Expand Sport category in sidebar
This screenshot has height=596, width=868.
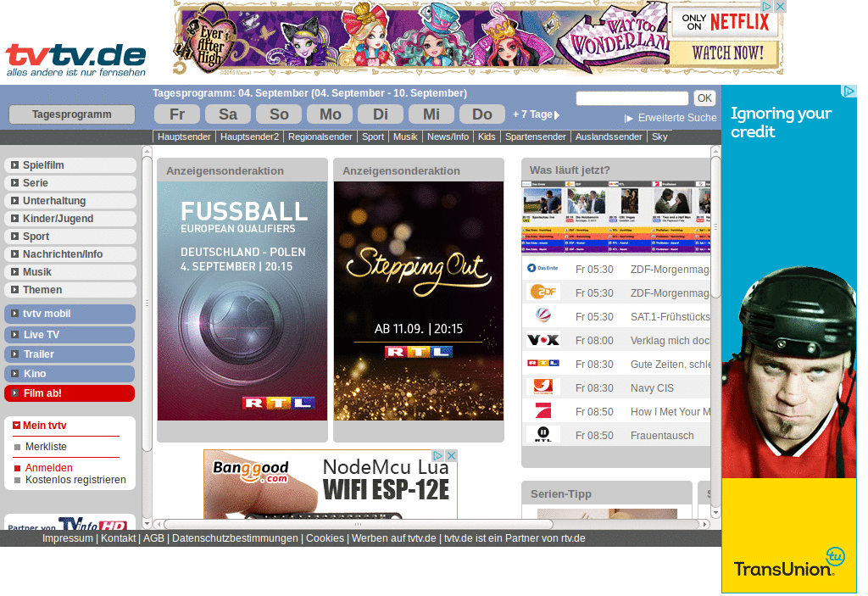pos(14,236)
